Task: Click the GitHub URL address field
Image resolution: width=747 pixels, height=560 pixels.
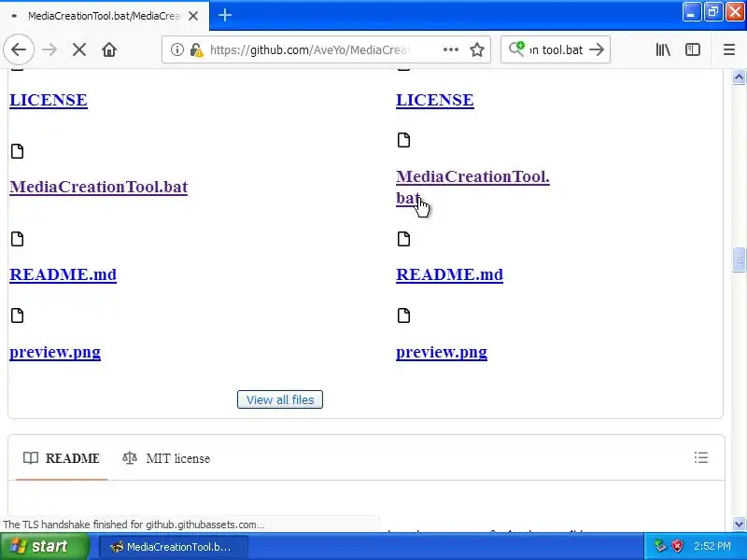Action: (x=310, y=49)
